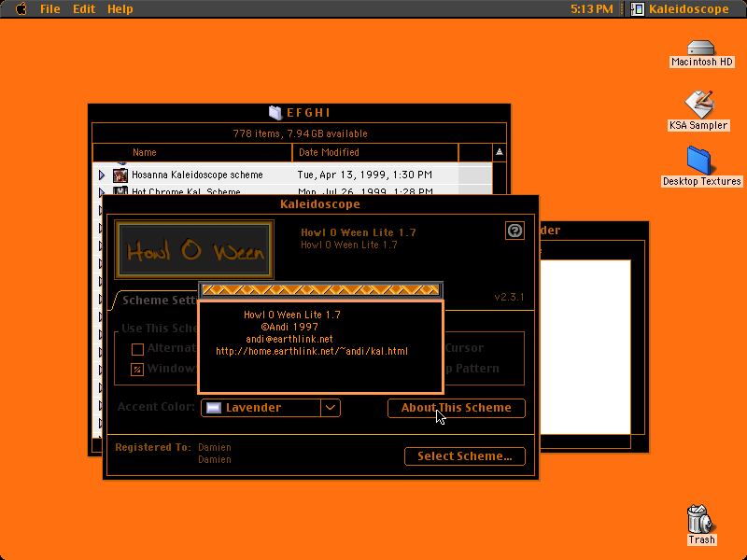Select the Trash icon
Screen dimensions: 747x560
pyautogui.click(x=700, y=519)
